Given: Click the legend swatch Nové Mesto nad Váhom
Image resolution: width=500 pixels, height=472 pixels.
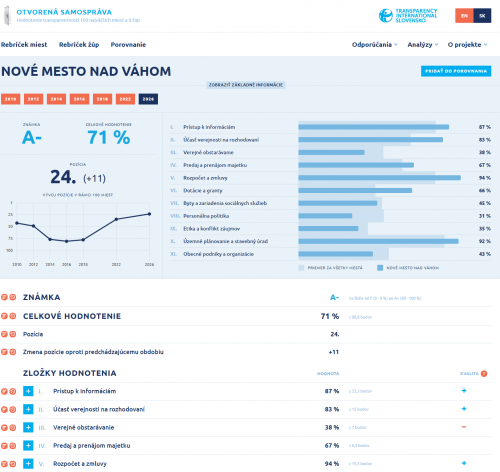Looking at the screenshot, I should 380,268.
